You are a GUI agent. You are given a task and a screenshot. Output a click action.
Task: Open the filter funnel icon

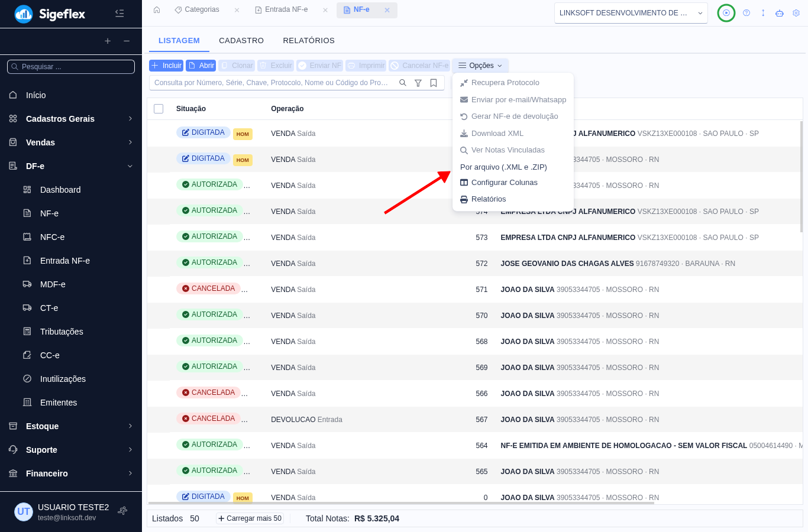(x=418, y=83)
